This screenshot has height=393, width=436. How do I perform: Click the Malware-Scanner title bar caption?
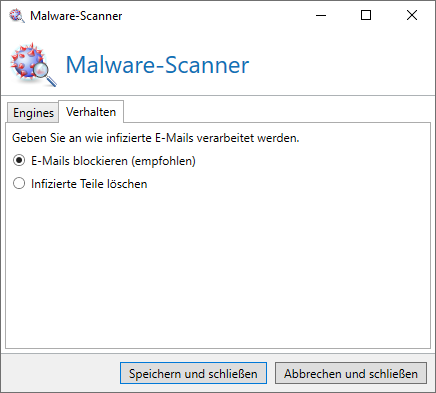click(x=76, y=16)
